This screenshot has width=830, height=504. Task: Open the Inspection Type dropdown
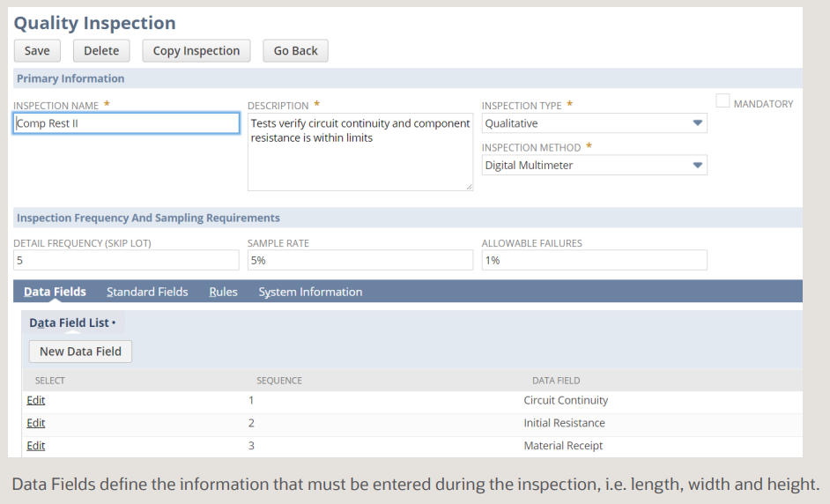594,123
